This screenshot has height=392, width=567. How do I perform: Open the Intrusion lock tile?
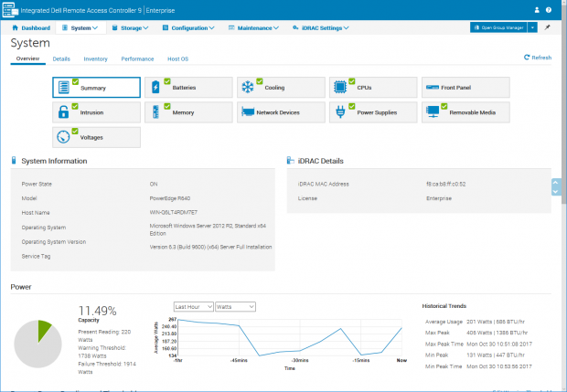coord(96,112)
